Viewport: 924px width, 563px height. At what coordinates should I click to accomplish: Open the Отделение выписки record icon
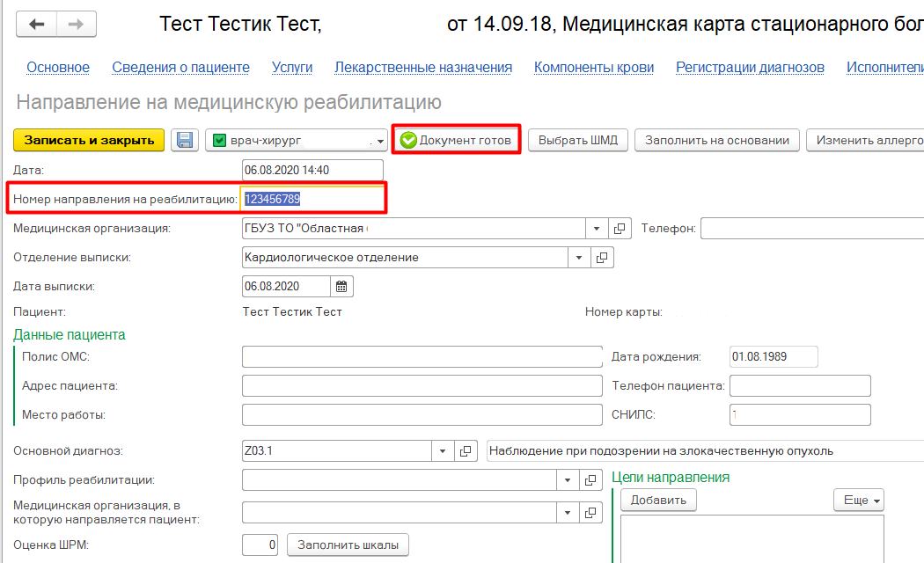click(603, 258)
